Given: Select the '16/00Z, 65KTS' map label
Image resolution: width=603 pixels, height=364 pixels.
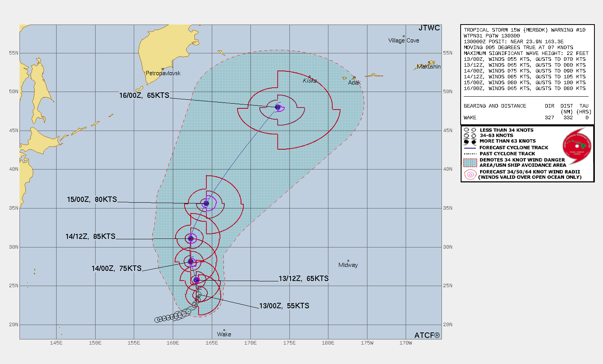Looking at the screenshot, I should point(144,95).
